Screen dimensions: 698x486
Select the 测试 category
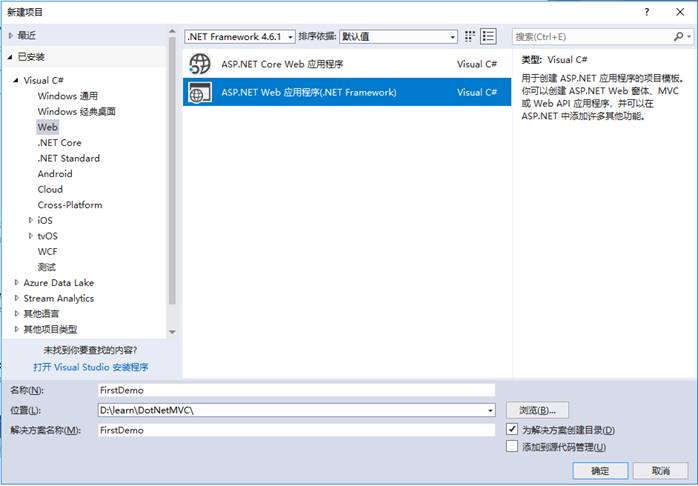(x=47, y=267)
